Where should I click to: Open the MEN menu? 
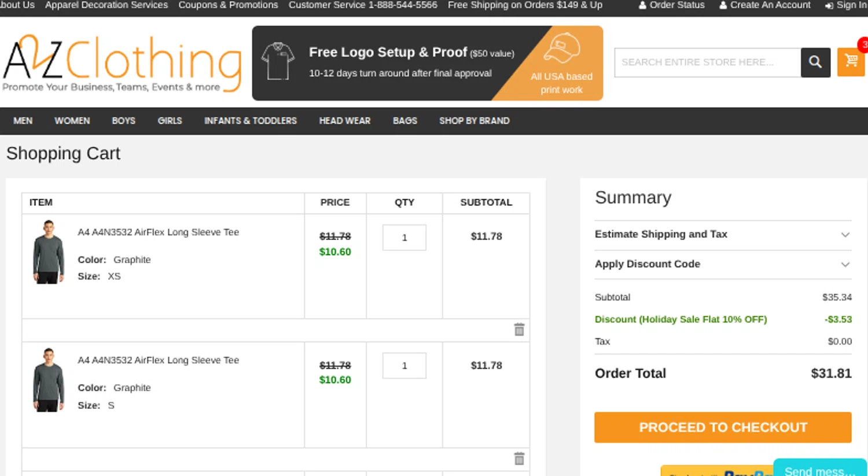point(23,121)
